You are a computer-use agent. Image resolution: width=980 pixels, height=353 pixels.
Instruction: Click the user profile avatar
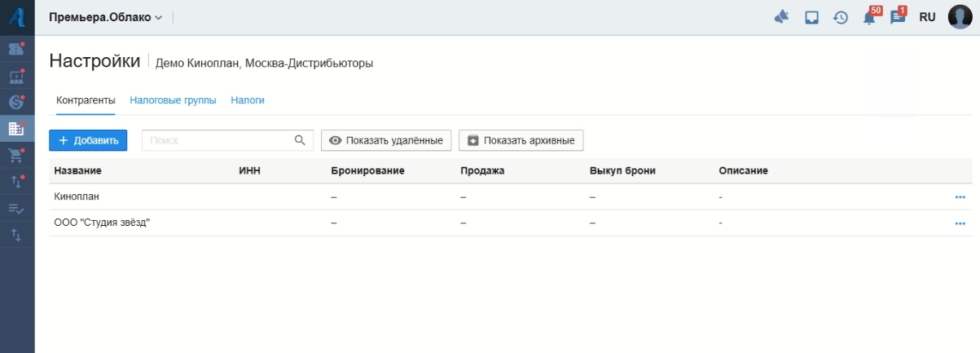961,17
